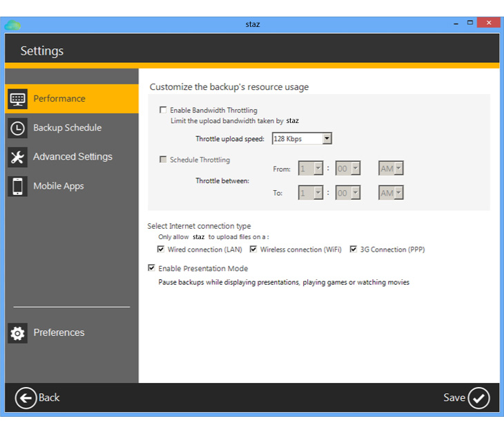Click the Save checkmark circle icon
This screenshot has width=504, height=432.
[x=478, y=397]
